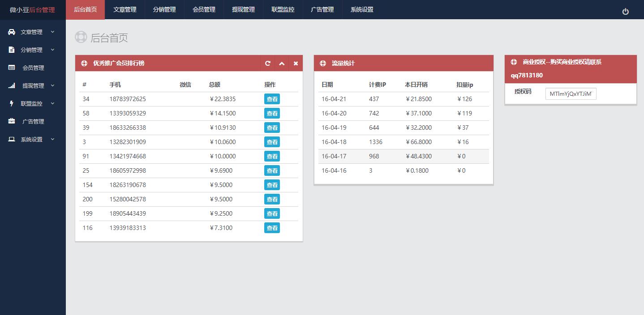Click 查看 for member 13939183313

(x=272, y=228)
